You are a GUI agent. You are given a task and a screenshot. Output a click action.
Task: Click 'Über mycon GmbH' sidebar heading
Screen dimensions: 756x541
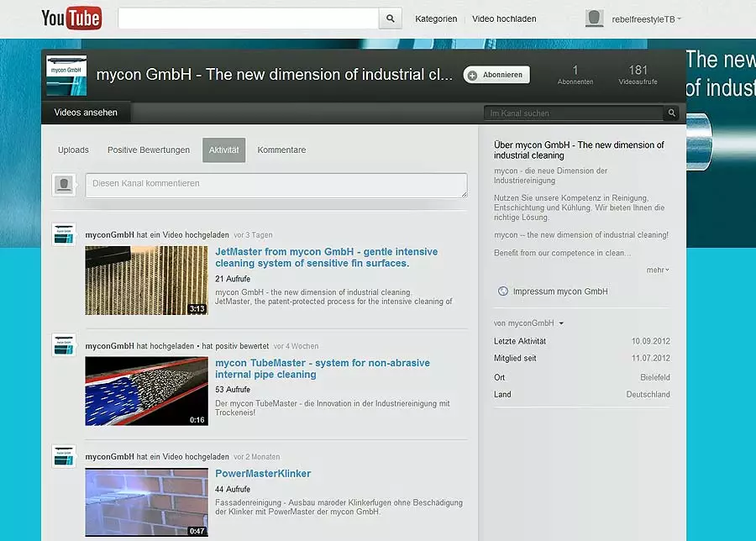click(x=579, y=150)
